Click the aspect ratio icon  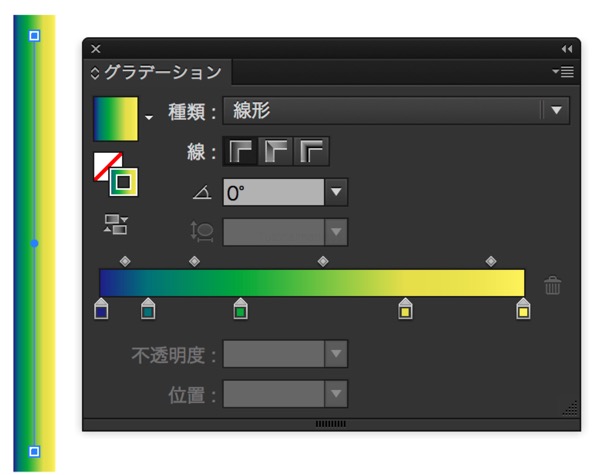201,232
